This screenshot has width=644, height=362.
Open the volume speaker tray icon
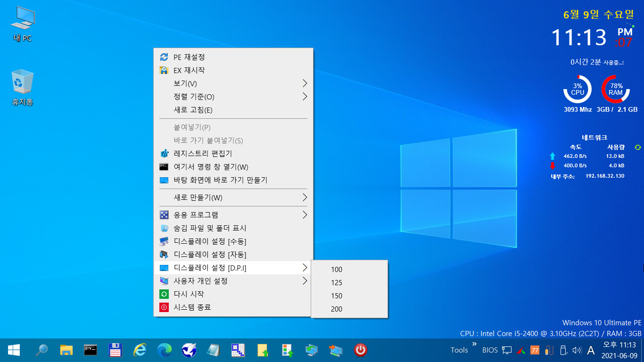pyautogui.click(x=577, y=350)
